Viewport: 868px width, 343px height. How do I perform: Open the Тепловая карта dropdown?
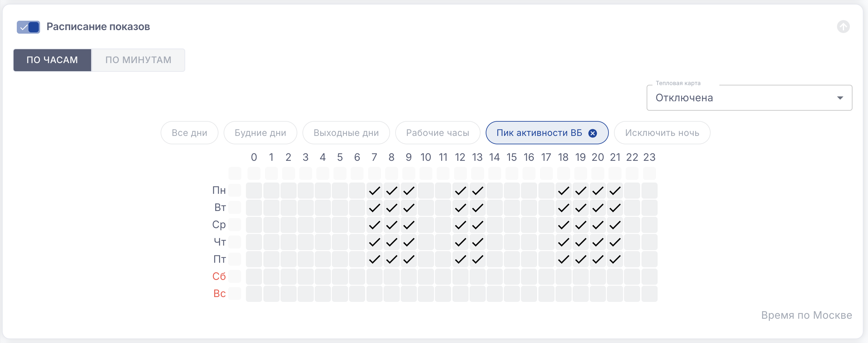(x=741, y=98)
